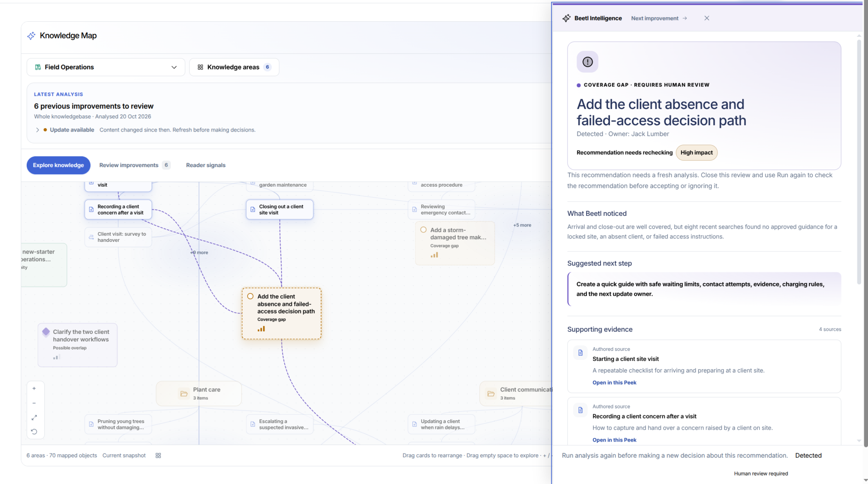Close the Beetl Intelligence panel
The image size is (868, 484).
point(707,18)
